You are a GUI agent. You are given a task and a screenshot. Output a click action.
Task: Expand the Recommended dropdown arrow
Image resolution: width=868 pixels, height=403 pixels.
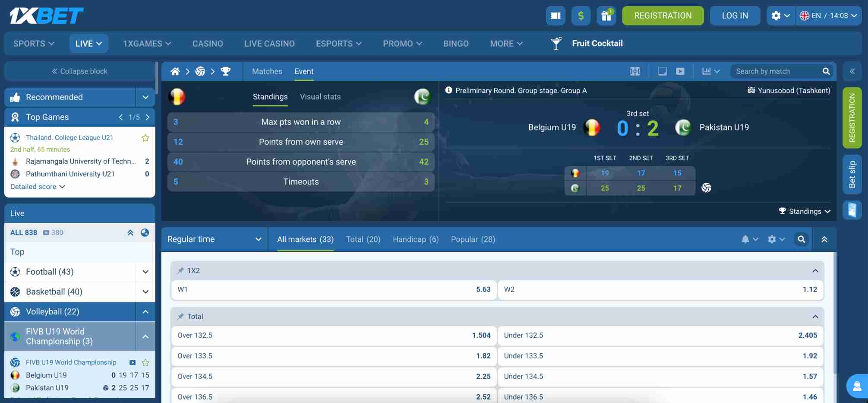145,97
